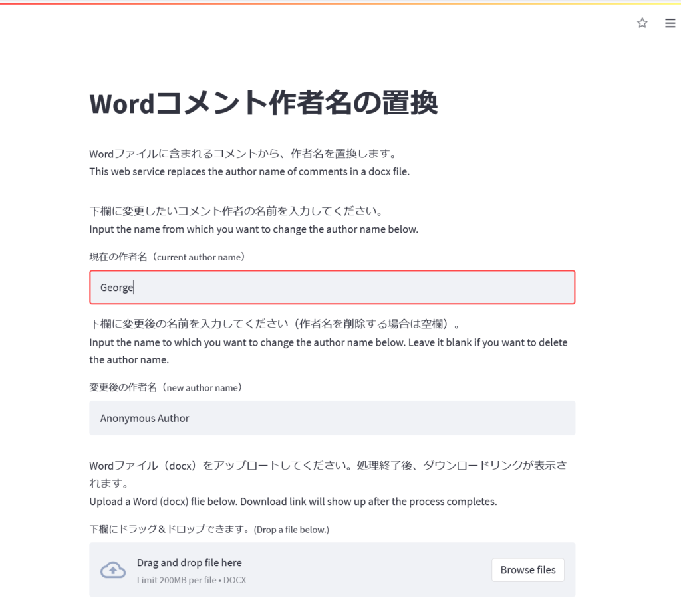
Task: Click the 'Wordファイルに含まれるコメントから' description line
Action: [243, 154]
